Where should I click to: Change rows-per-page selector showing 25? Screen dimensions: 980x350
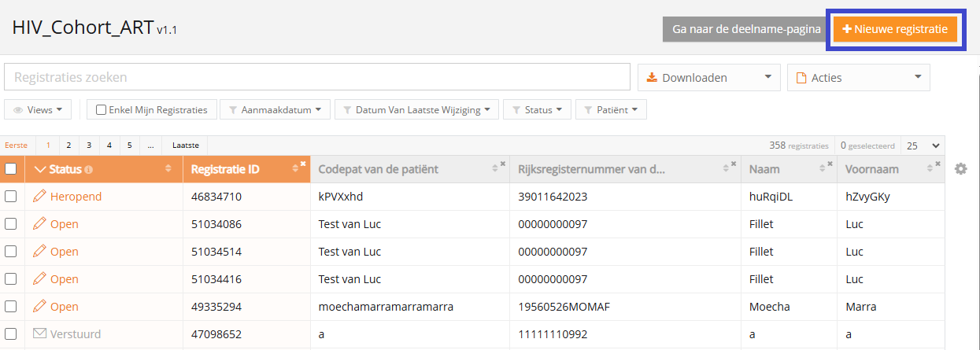click(923, 146)
